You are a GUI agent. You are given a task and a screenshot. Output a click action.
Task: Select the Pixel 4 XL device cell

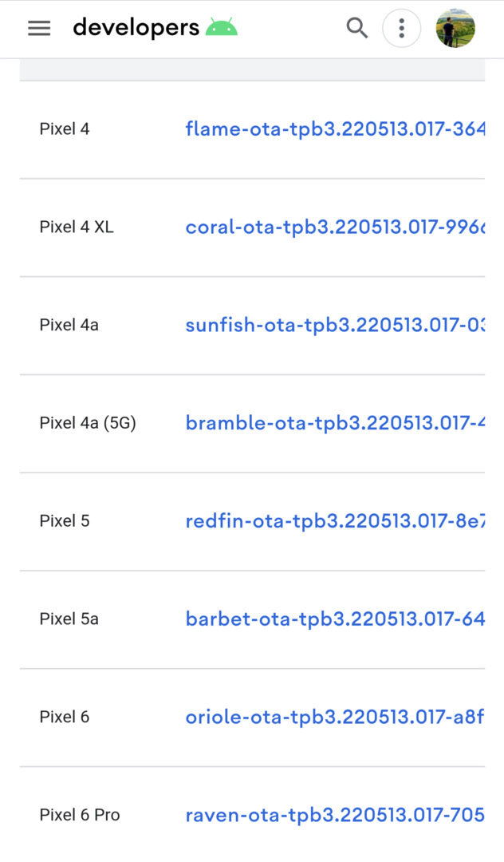[x=77, y=227]
